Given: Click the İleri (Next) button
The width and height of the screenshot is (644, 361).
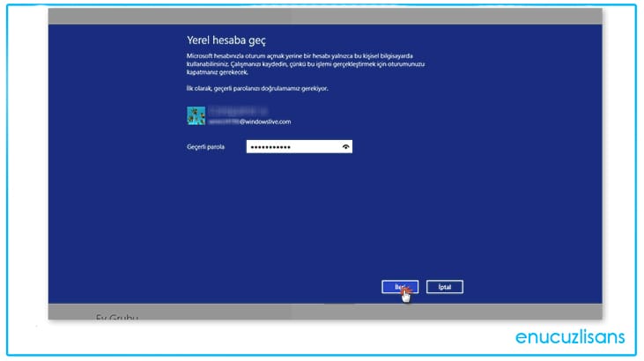Looking at the screenshot, I should [x=400, y=287].
